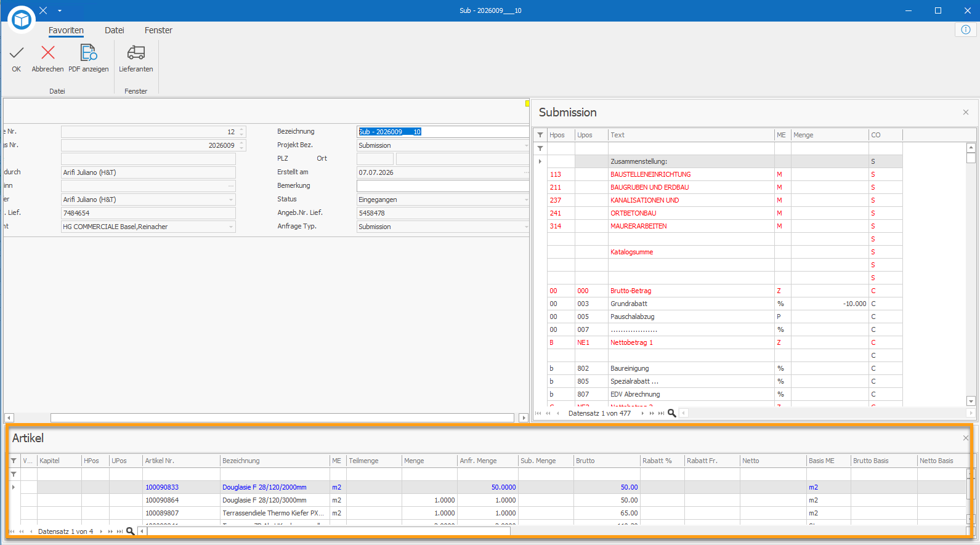The width and height of the screenshot is (980, 545).
Task: Click the Abbrechen red X icon
Action: pos(47,53)
